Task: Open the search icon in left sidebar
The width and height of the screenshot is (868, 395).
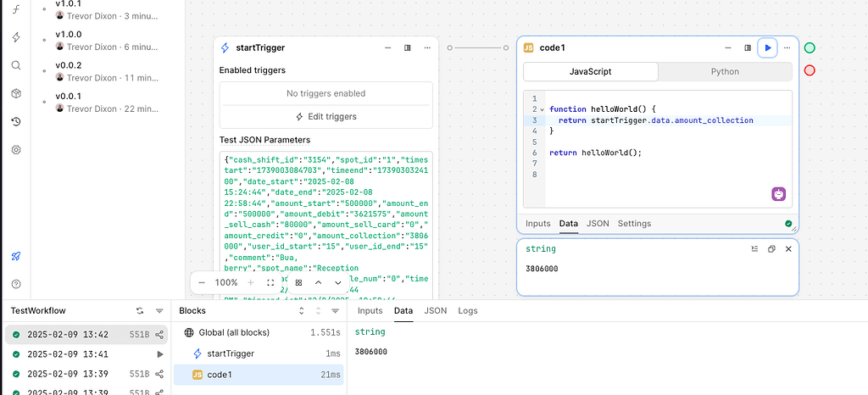Action: 16,65
